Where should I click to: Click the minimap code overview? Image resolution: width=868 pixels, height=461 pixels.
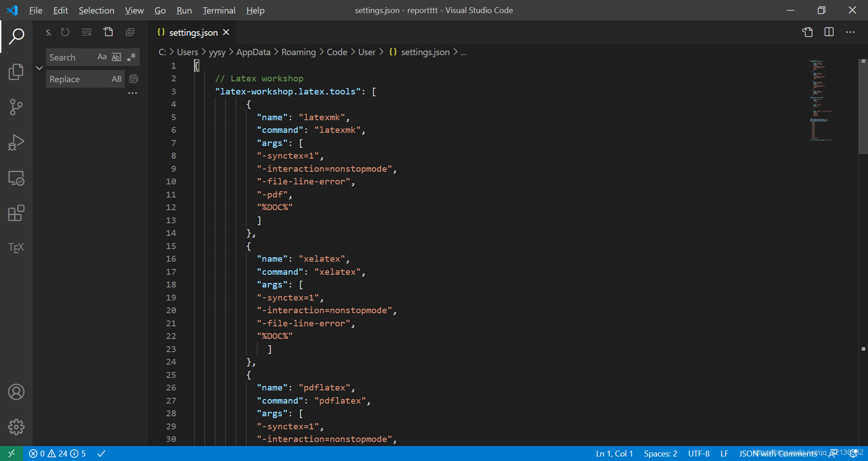click(821, 100)
